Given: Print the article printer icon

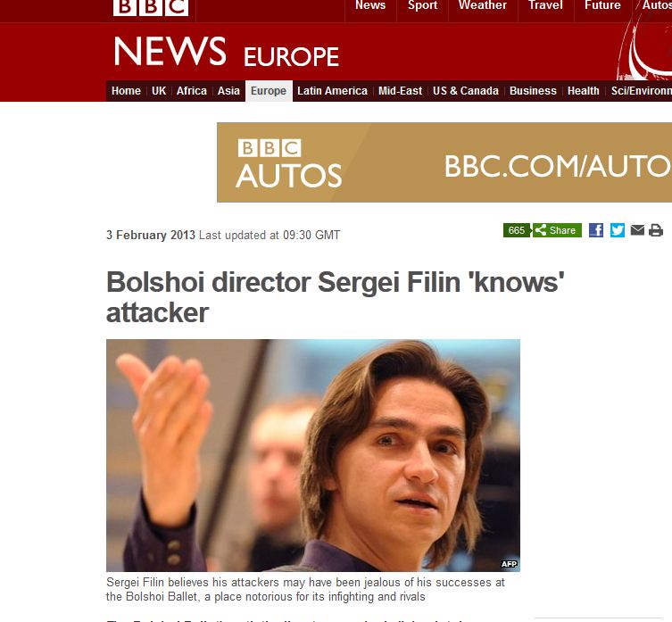Looking at the screenshot, I should 656,230.
